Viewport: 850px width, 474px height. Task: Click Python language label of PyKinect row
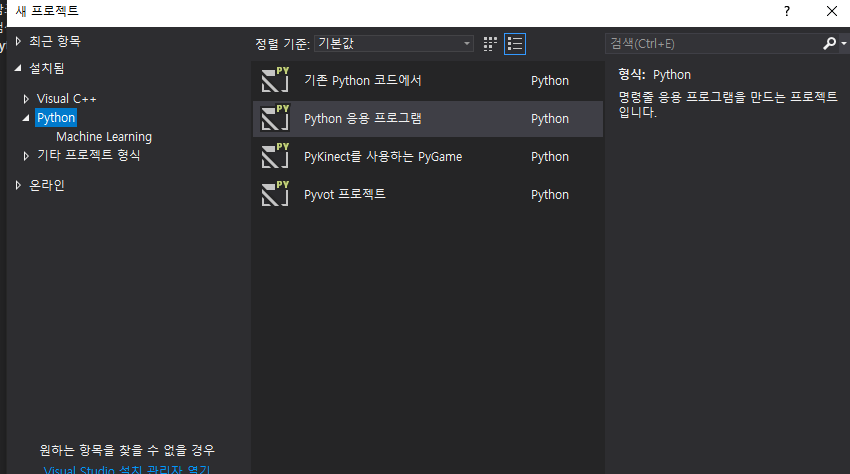coord(550,157)
